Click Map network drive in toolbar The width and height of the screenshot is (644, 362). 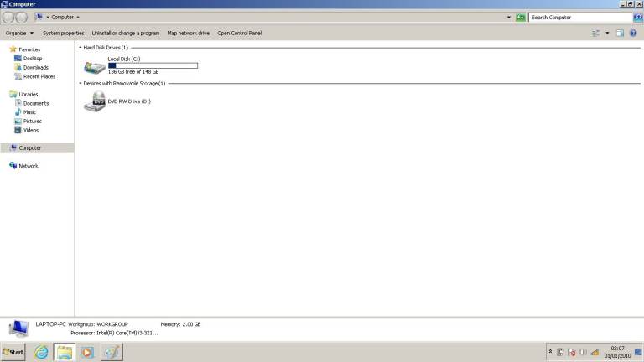[188, 33]
